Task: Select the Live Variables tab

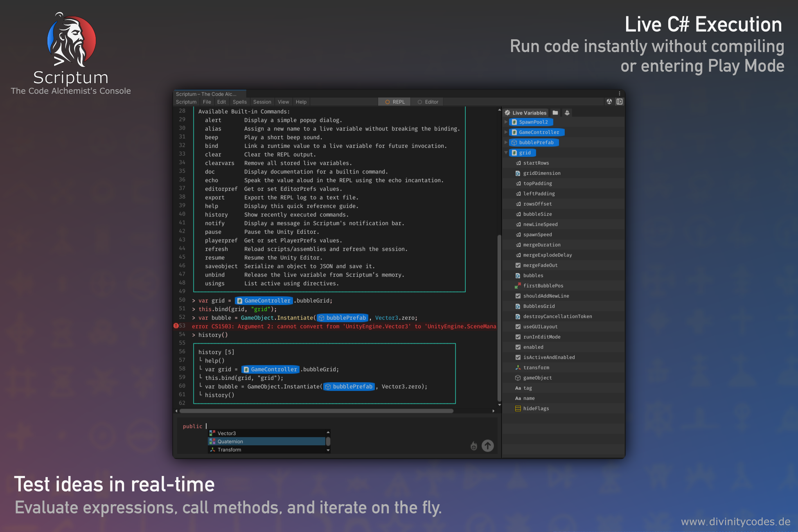Action: [526, 113]
